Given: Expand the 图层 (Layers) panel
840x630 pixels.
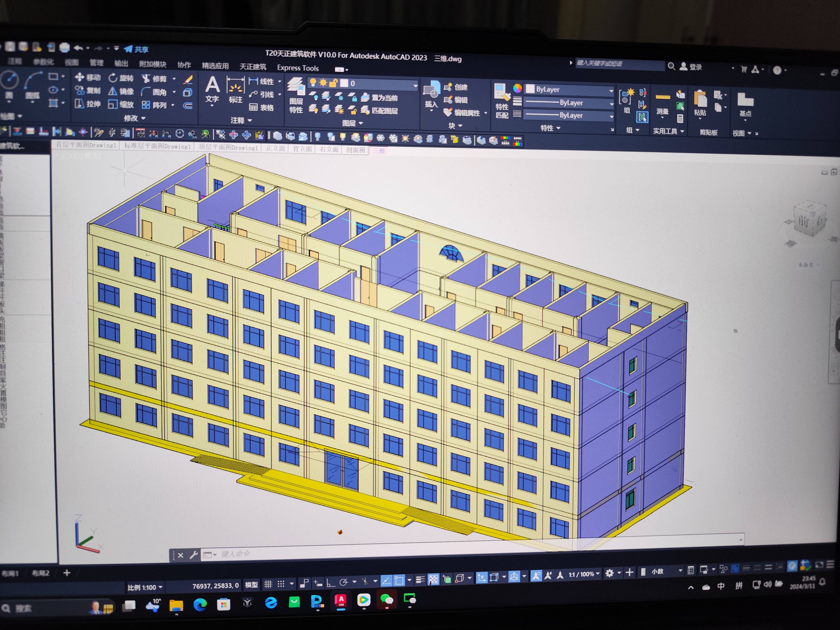Looking at the screenshot, I should 353,123.
